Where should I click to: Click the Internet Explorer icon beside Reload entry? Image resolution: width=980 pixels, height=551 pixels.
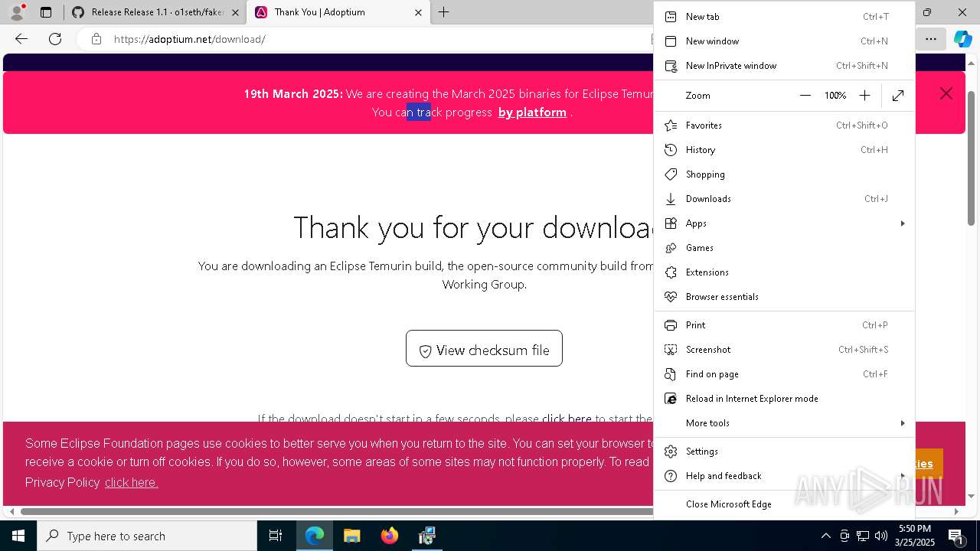coord(671,399)
